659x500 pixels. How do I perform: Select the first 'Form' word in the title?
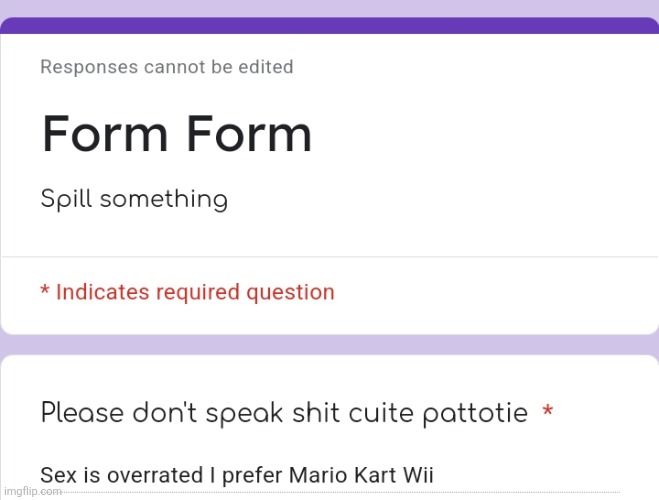105,134
